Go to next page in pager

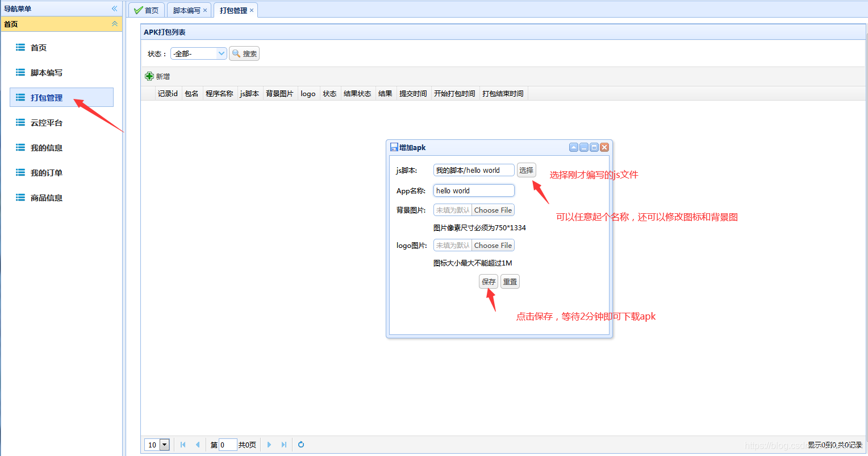coord(269,445)
